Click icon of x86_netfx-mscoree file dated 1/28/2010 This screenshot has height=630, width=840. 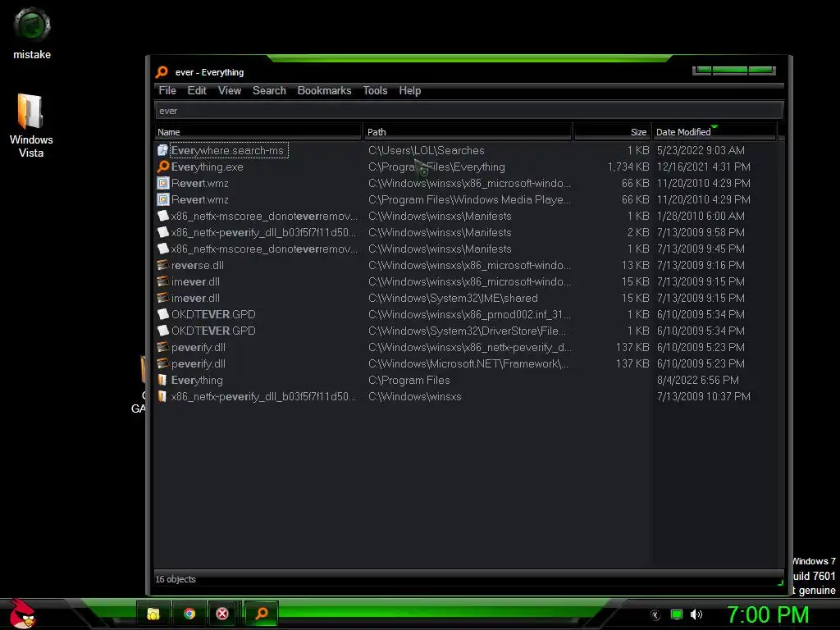click(x=163, y=216)
